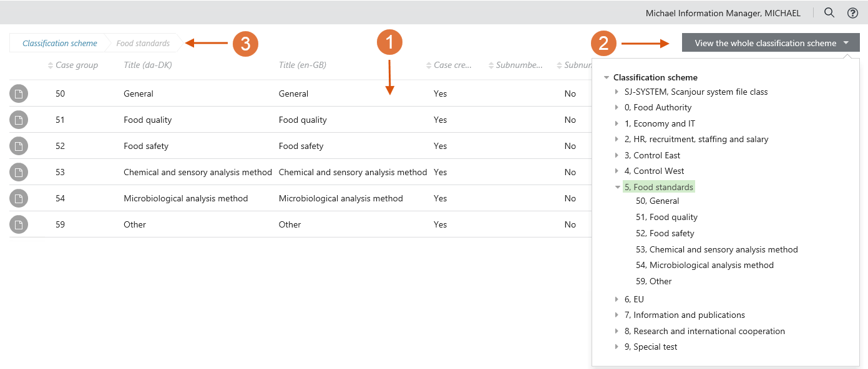The image size is (868, 369).
Task: Expand the 0, Food Authority node
Action: coord(617,108)
